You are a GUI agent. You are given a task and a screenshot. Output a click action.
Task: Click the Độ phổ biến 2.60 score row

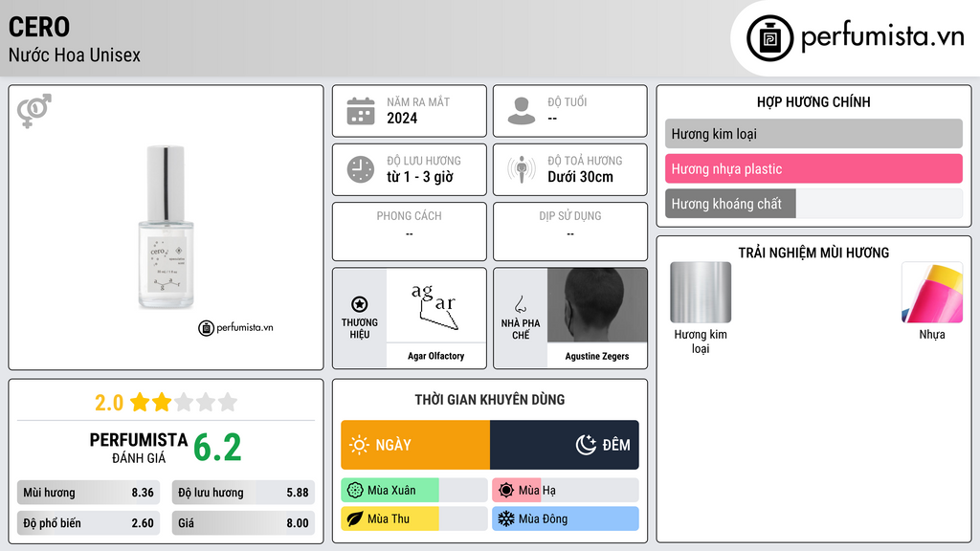pyautogui.click(x=89, y=523)
